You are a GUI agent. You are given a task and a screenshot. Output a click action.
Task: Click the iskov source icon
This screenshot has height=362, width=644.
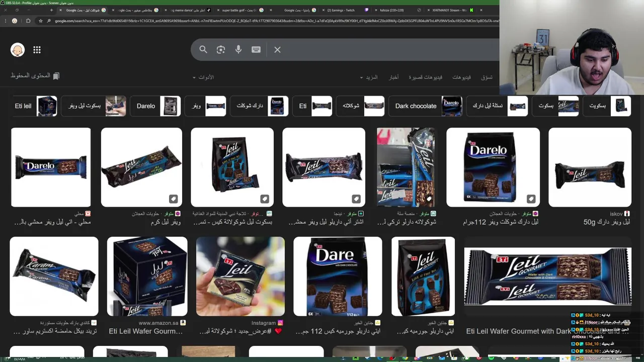click(x=627, y=214)
